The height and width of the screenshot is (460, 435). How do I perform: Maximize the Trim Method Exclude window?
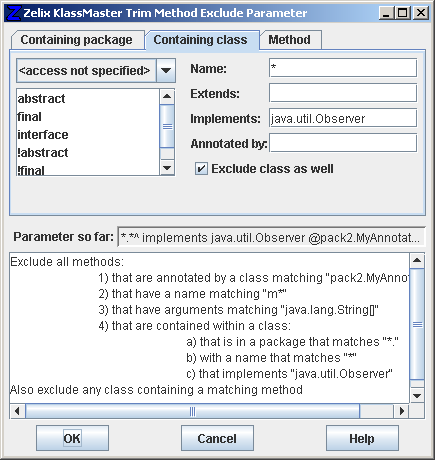403,13
